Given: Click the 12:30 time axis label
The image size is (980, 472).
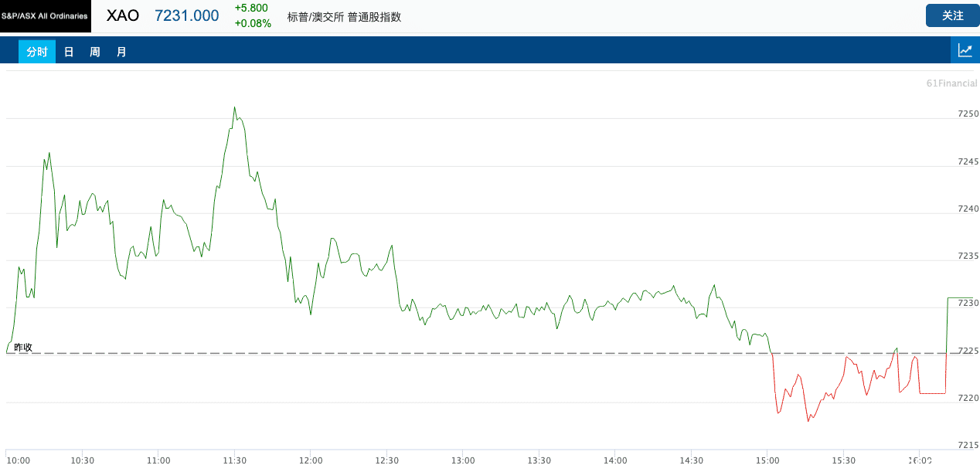Looking at the screenshot, I should (x=386, y=460).
